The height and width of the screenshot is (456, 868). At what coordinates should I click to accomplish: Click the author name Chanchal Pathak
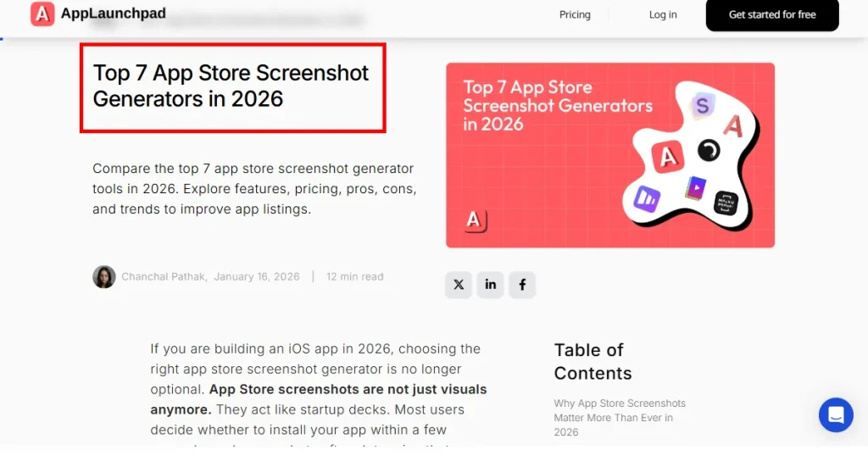[164, 276]
